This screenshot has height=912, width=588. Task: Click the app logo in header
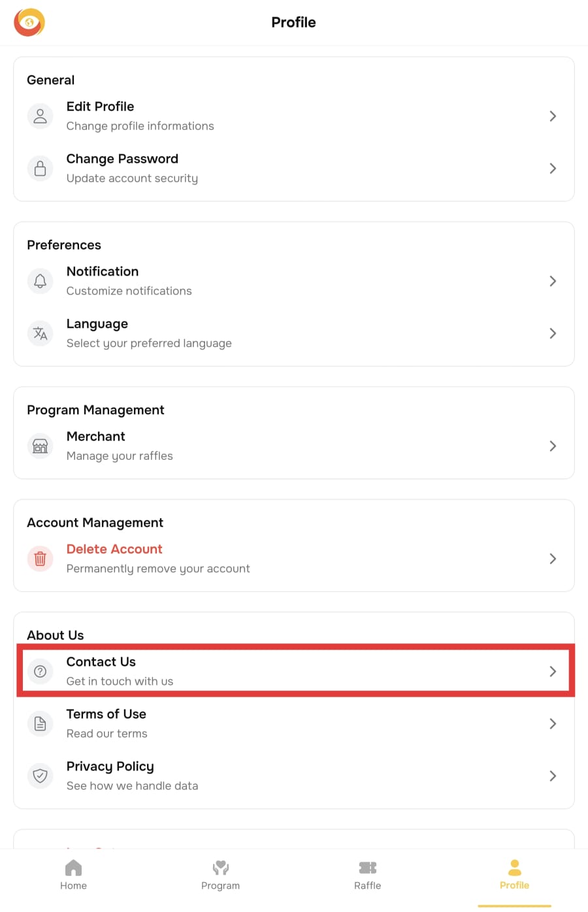point(29,22)
